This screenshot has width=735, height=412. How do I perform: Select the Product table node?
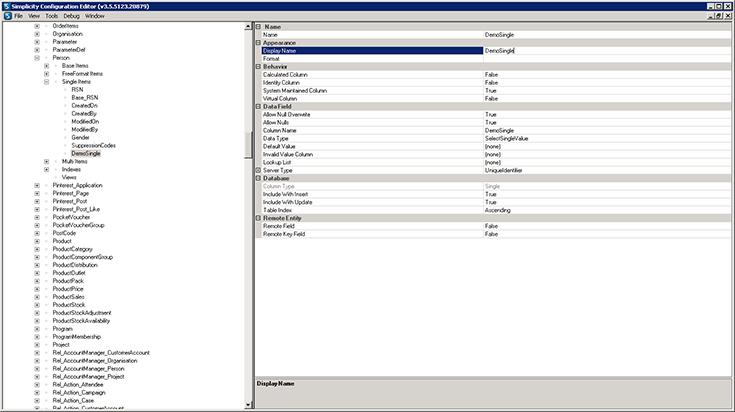62,241
